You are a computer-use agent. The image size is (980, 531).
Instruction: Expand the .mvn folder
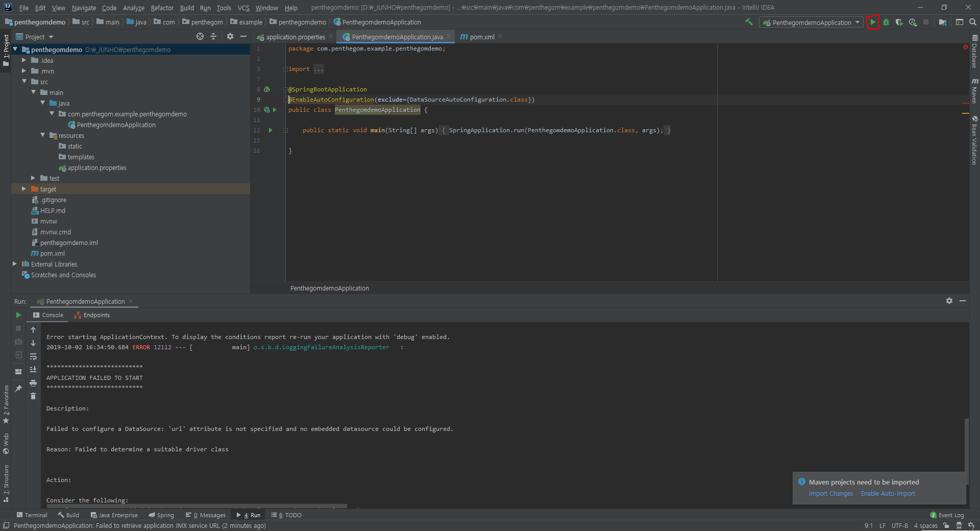point(23,71)
